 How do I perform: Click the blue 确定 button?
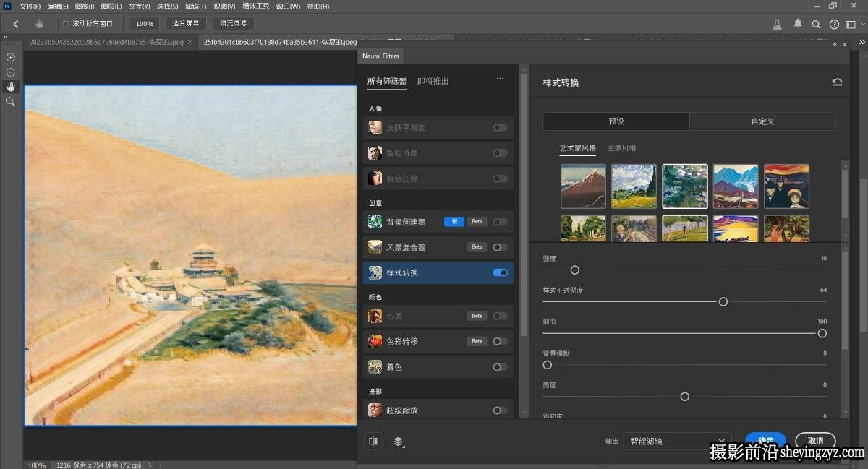[x=765, y=440]
